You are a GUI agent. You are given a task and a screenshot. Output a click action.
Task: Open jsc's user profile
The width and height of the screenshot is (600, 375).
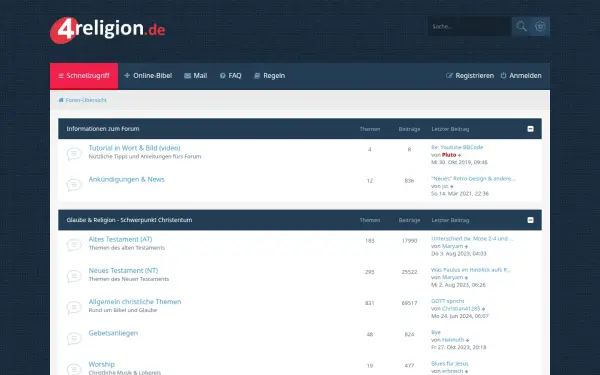pyautogui.click(x=445, y=186)
